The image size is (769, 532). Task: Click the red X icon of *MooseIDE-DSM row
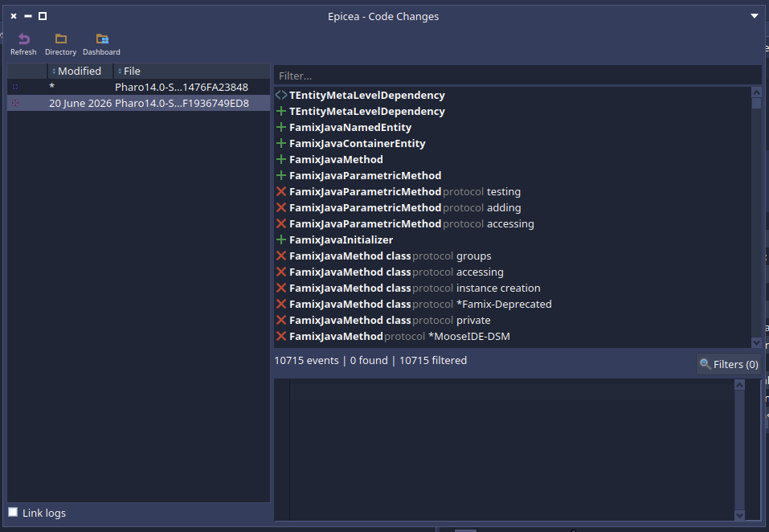click(281, 337)
